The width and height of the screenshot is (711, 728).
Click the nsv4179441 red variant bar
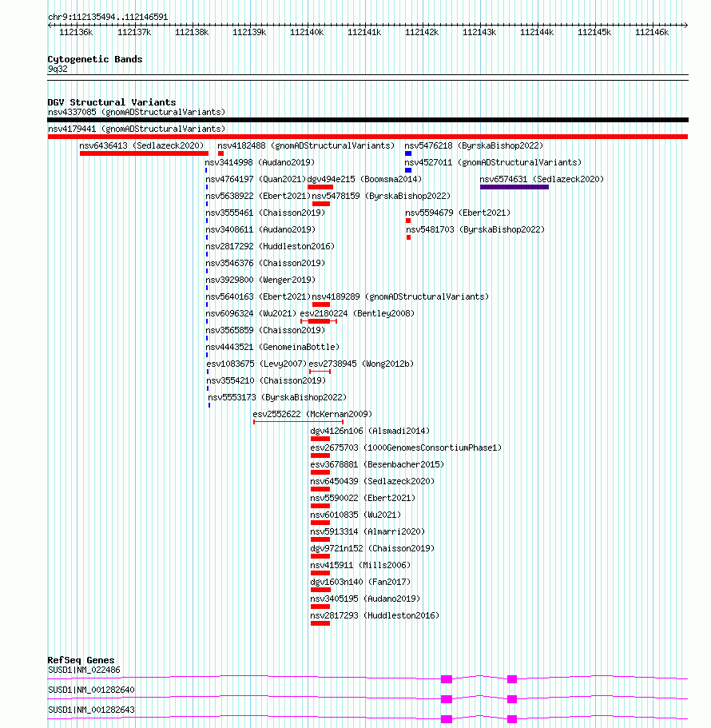click(367, 137)
